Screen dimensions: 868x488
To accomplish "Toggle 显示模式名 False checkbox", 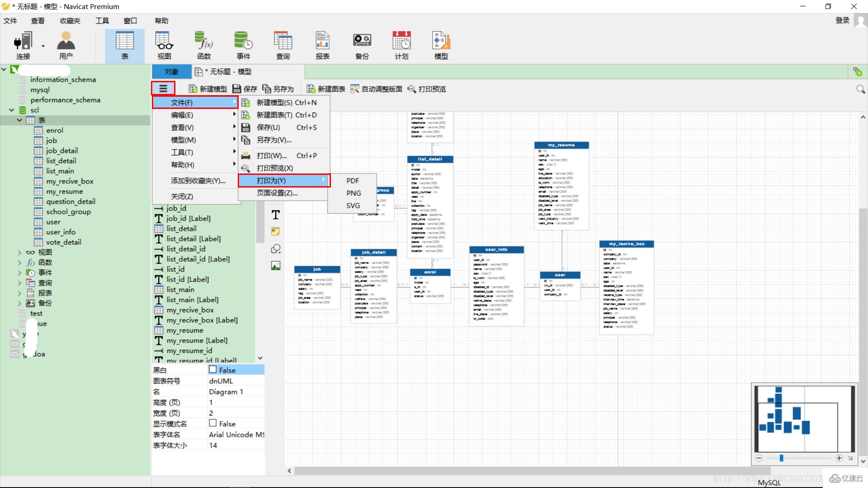I will (213, 424).
